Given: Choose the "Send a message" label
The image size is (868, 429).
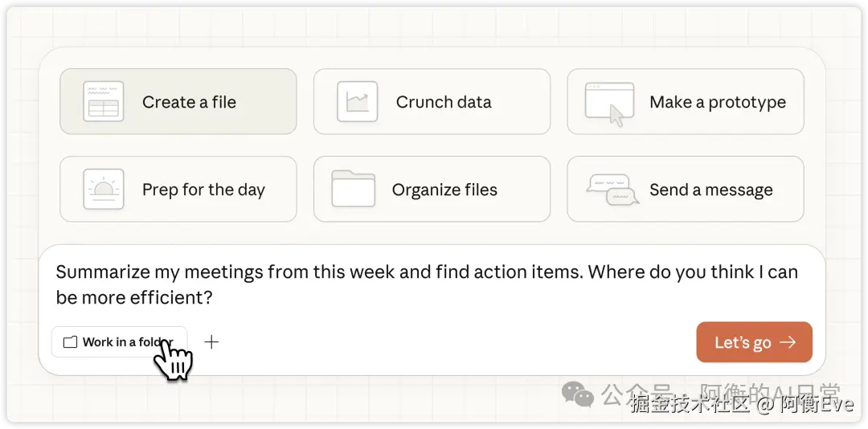Looking at the screenshot, I should click(x=711, y=190).
